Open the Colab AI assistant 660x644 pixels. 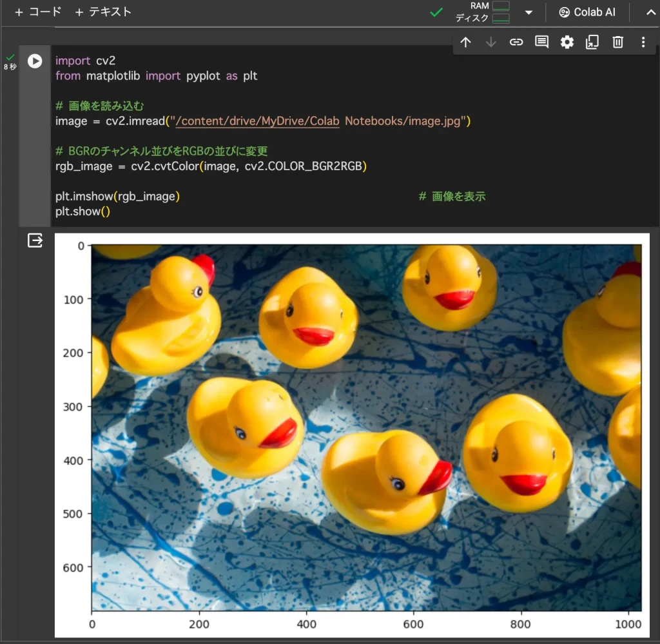(x=587, y=12)
